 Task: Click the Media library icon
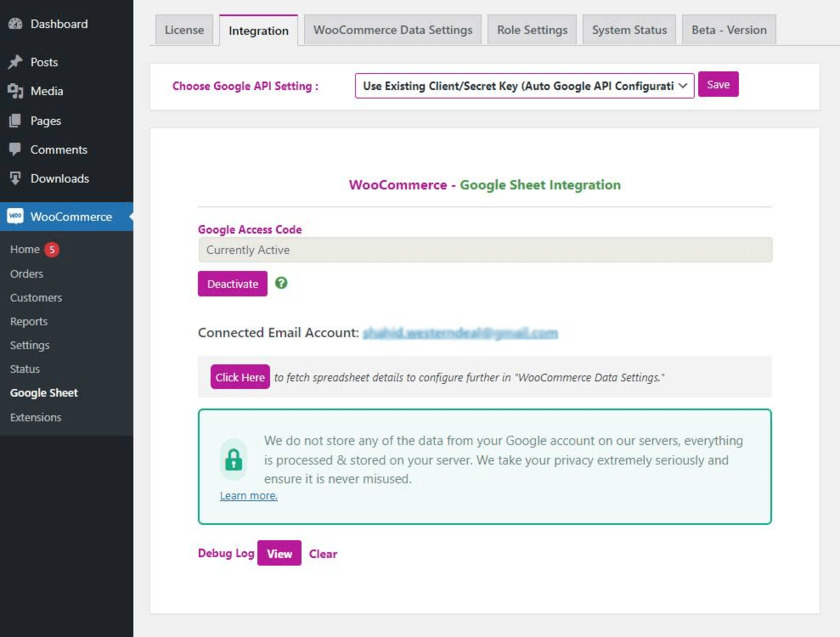[x=16, y=91]
